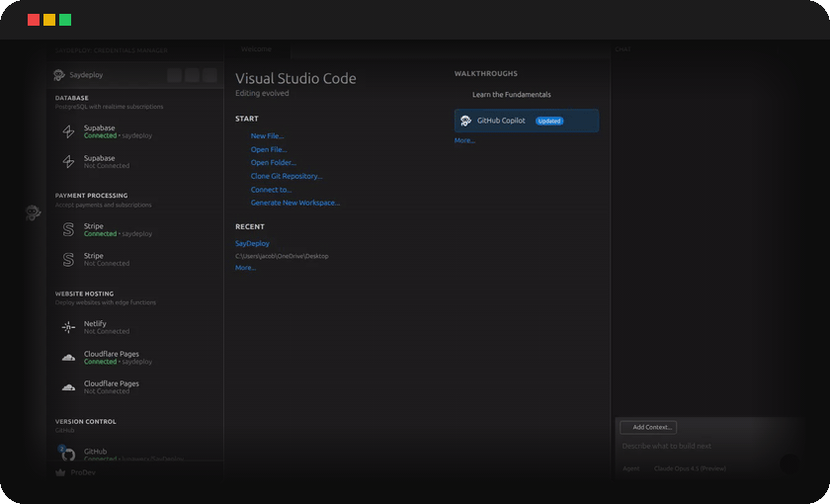This screenshot has height=504, width=830.
Task: Click the ProDev crown icon
Action: (60, 472)
